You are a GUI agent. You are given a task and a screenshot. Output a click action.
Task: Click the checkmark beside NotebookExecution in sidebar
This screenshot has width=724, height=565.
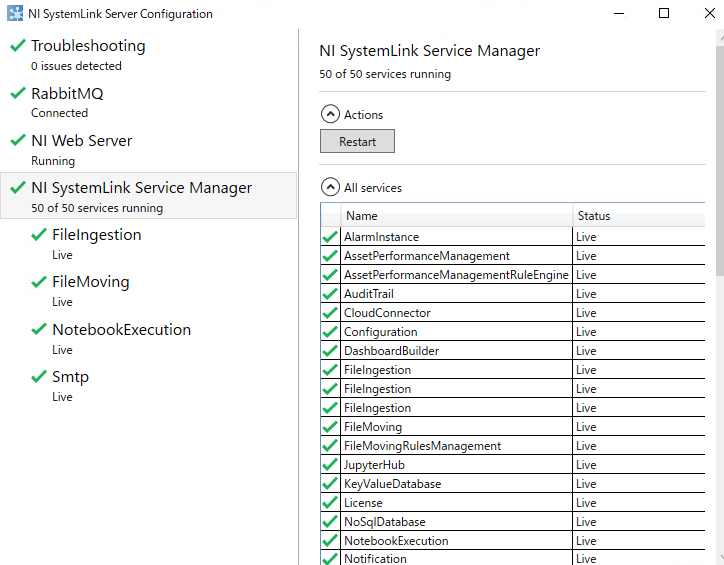[x=39, y=329]
